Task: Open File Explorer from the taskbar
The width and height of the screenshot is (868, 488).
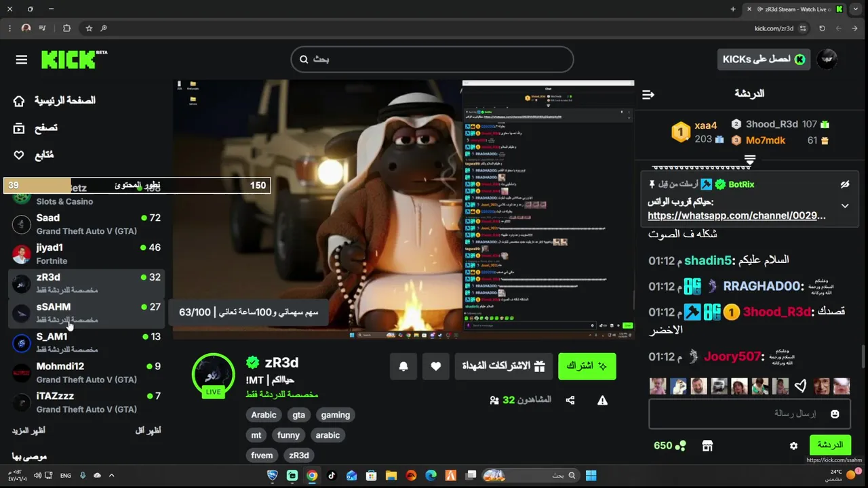Action: (391, 475)
